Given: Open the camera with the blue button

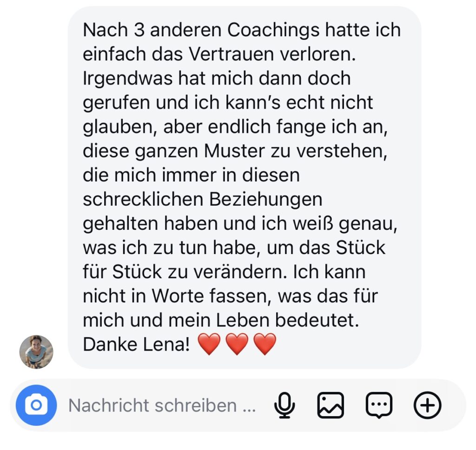Looking at the screenshot, I should [36, 405].
